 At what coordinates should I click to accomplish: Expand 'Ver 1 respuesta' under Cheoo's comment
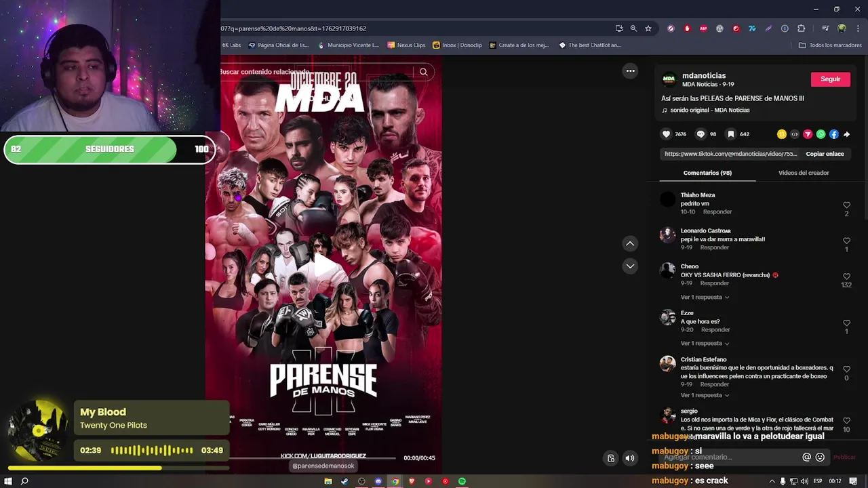point(705,297)
